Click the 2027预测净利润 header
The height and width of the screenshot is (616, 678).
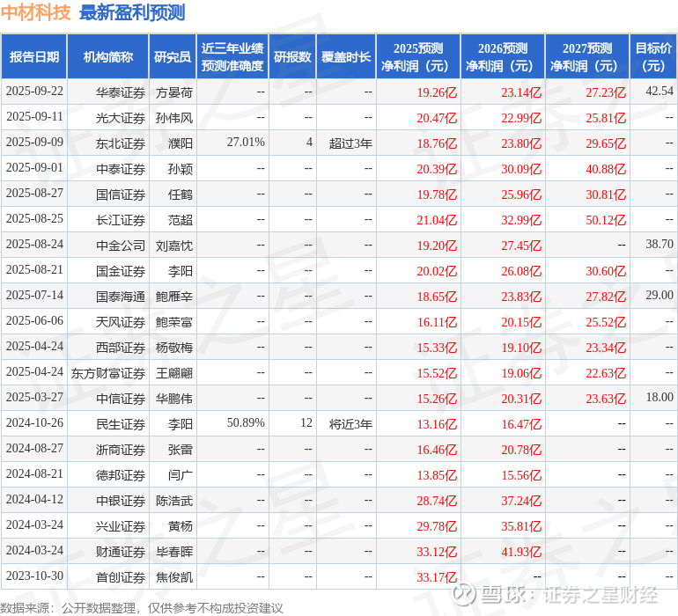coord(587,57)
